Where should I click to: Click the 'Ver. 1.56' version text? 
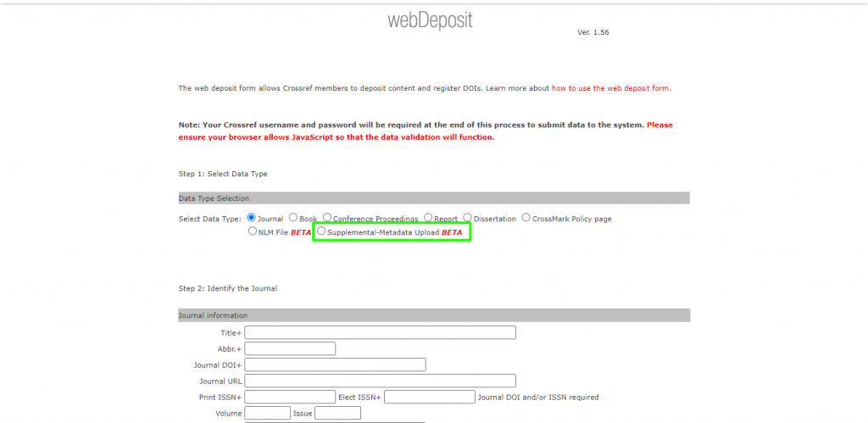click(593, 33)
